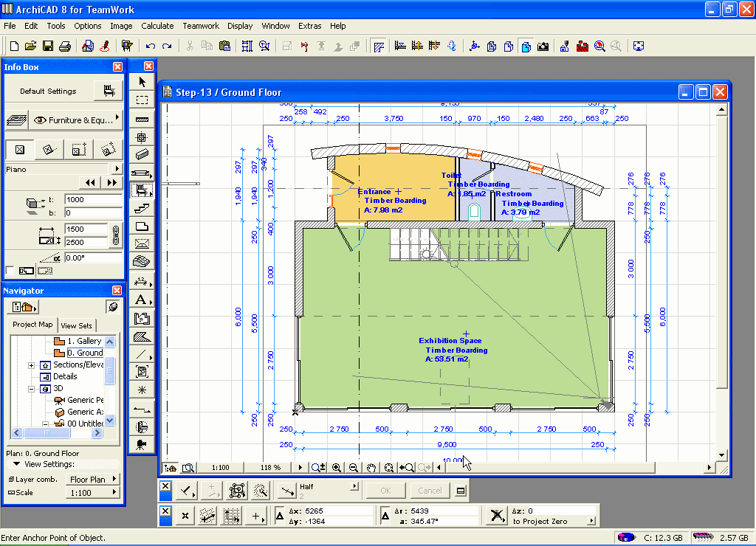Expand the Sections/Elevations tree node
The height and width of the screenshot is (546, 756).
pos(31,365)
